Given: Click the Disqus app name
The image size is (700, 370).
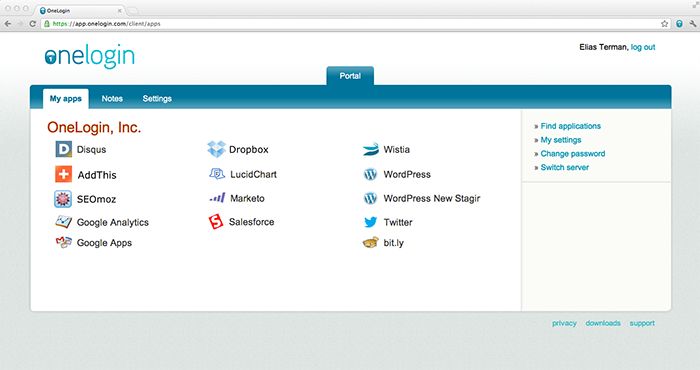Looking at the screenshot, I should [92, 150].
